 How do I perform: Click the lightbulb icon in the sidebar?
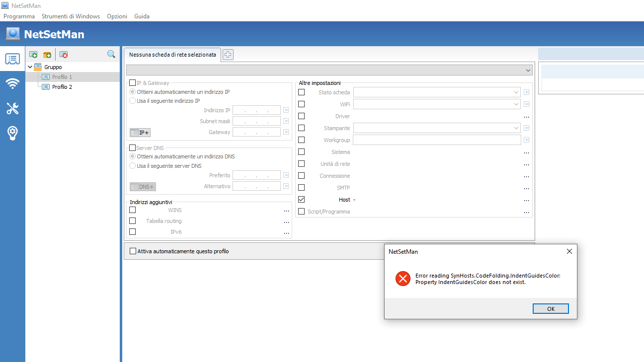12,133
